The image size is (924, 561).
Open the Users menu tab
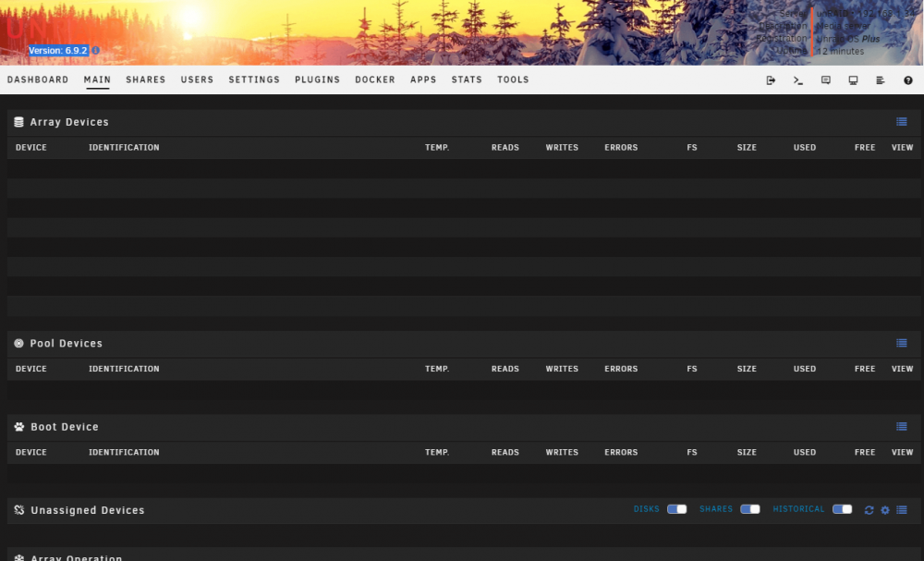tap(197, 79)
